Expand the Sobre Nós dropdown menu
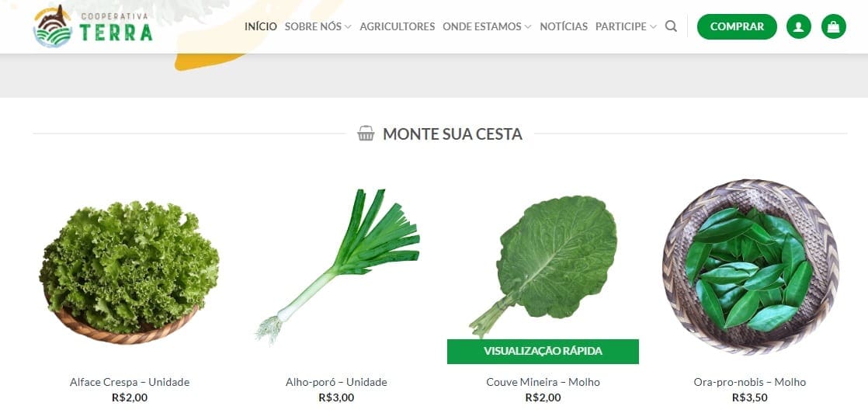 318,26
